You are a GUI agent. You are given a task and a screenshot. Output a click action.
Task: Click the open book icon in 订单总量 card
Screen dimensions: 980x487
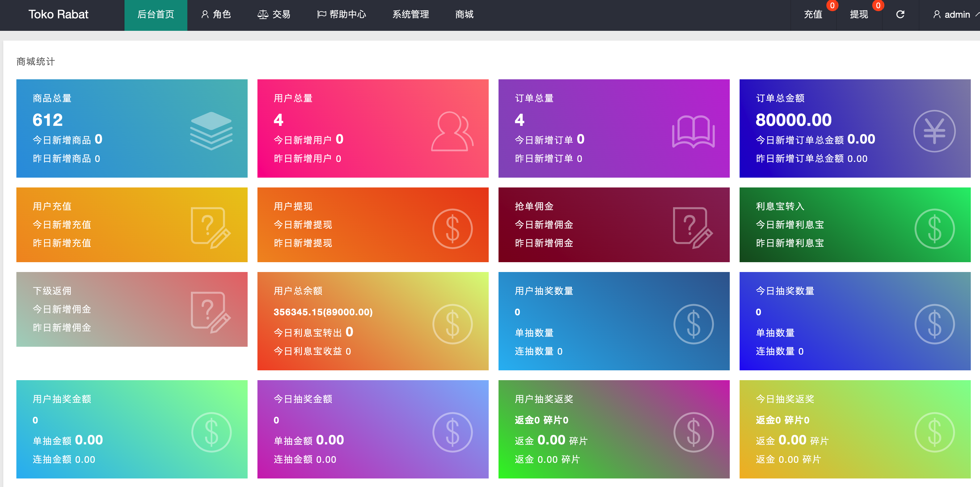click(693, 131)
